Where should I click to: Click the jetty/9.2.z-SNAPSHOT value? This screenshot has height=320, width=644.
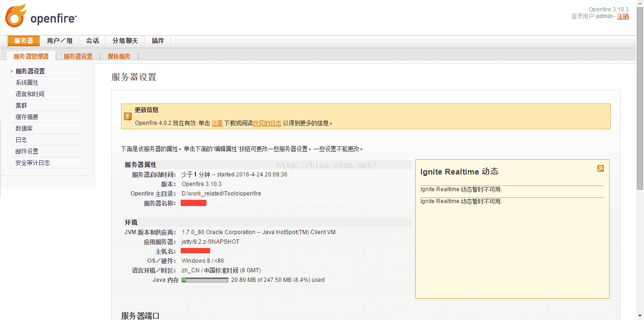point(211,242)
